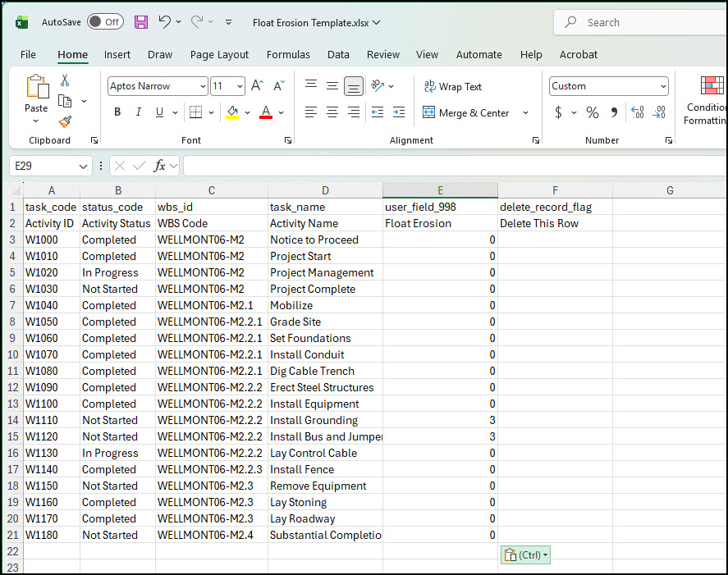Screen dimensions: 728x575
Task: Click the Search box
Action: (641, 22)
